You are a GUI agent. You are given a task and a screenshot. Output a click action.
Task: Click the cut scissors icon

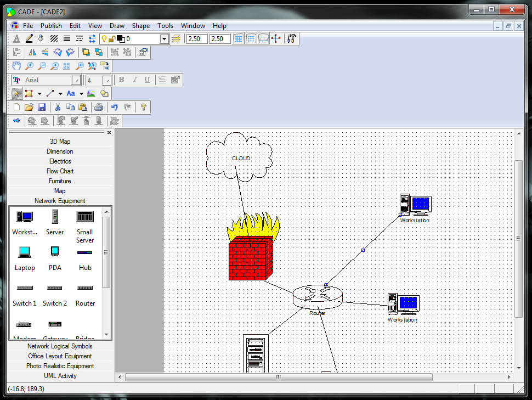pyautogui.click(x=58, y=108)
